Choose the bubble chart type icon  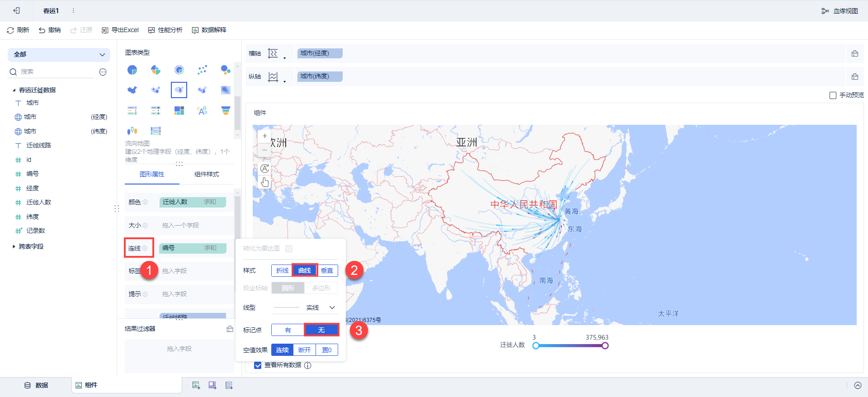point(226,70)
